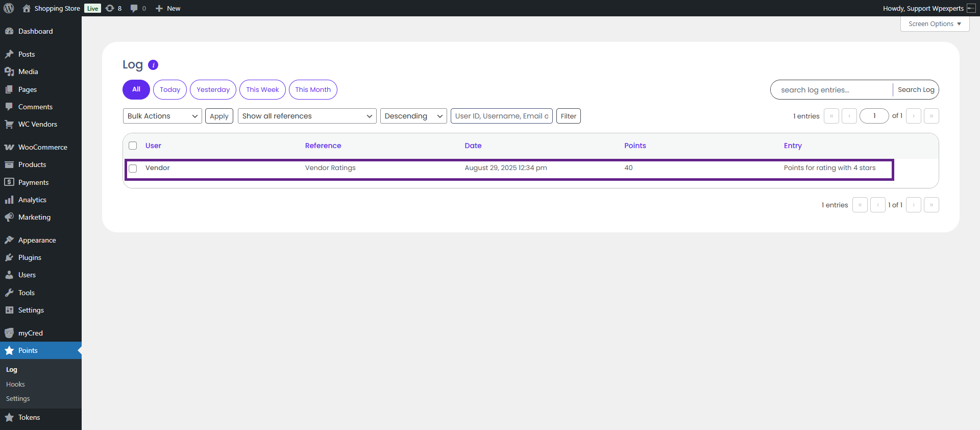Tick the Vendor row checkbox

(x=133, y=169)
